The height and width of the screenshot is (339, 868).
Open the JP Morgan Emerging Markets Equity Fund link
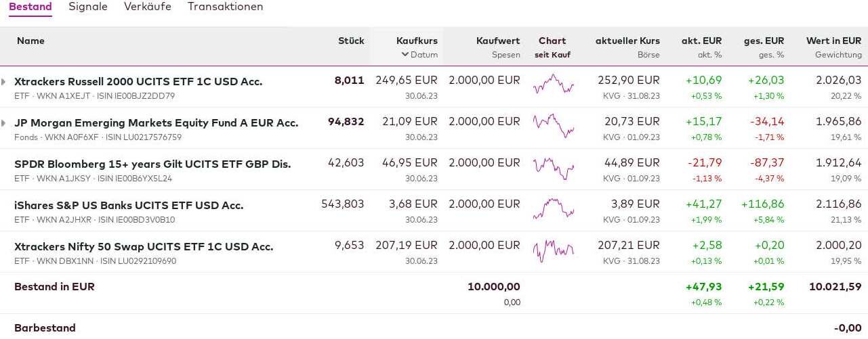coord(156,123)
